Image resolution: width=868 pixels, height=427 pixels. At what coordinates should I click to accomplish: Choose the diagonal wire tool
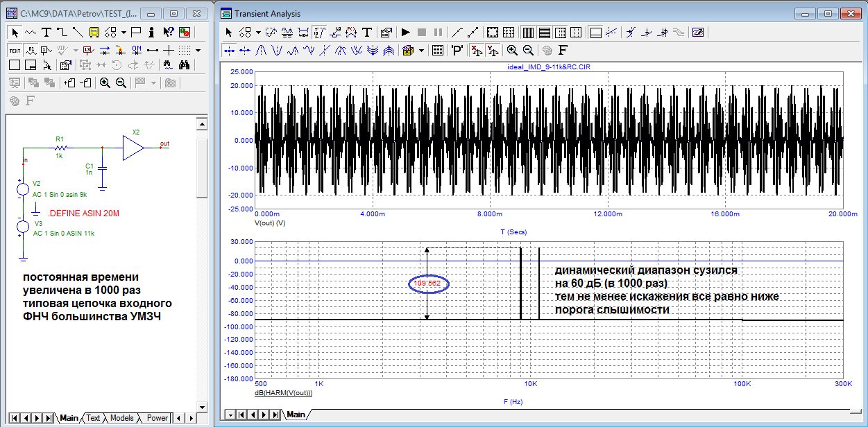coord(78,32)
